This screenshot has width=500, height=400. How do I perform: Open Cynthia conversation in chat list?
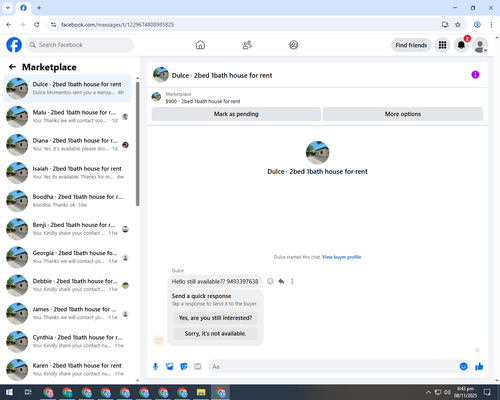(67, 341)
